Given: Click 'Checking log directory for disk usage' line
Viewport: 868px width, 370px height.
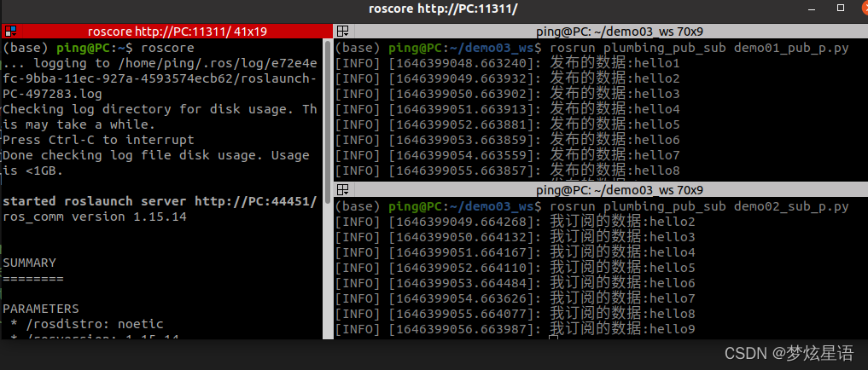Looking at the screenshot, I should [x=160, y=109].
